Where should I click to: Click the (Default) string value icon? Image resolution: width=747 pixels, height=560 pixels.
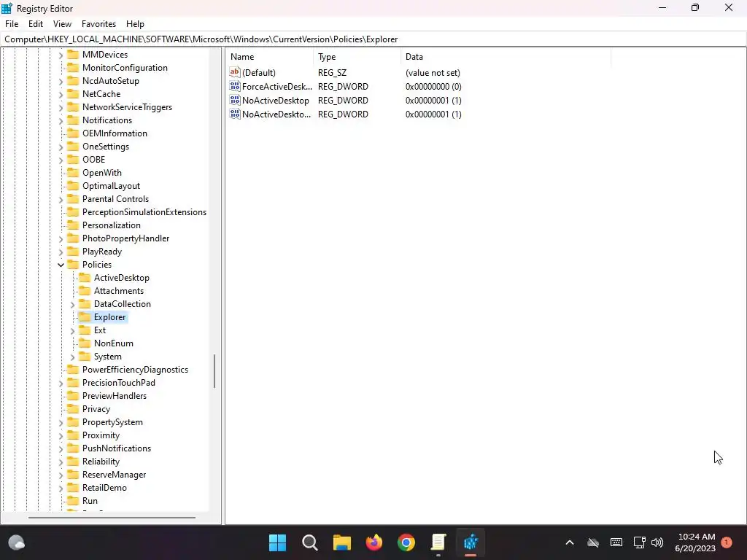click(x=235, y=72)
